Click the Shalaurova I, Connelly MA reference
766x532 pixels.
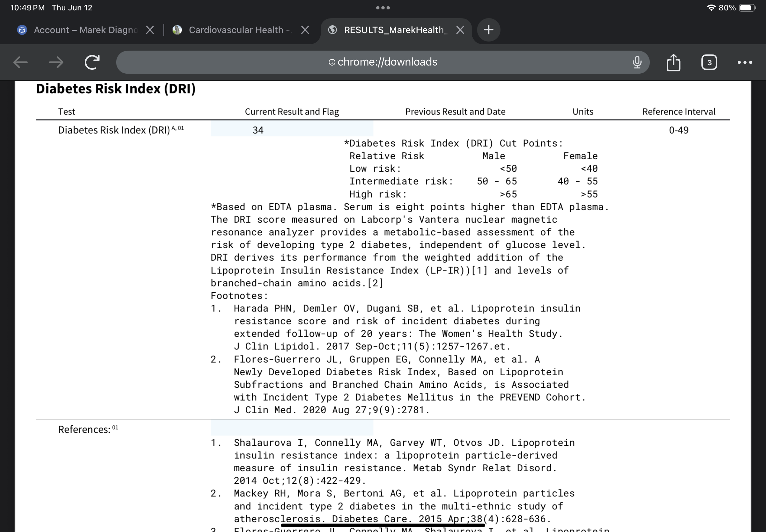pos(404,462)
